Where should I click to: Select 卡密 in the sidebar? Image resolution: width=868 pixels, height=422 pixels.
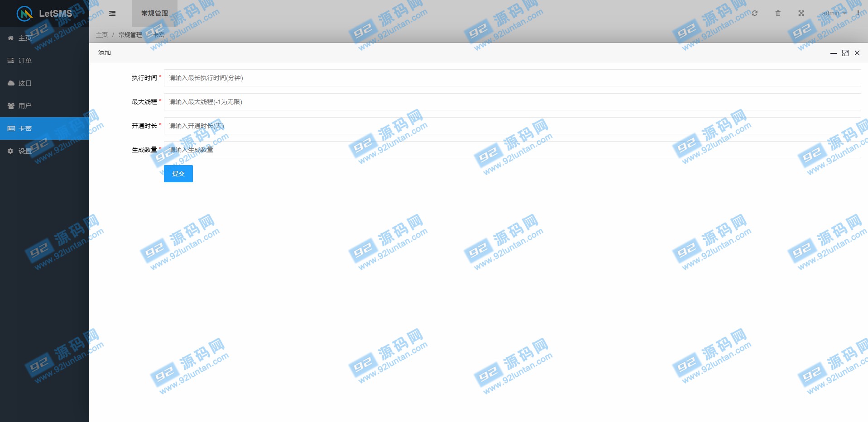[44, 128]
